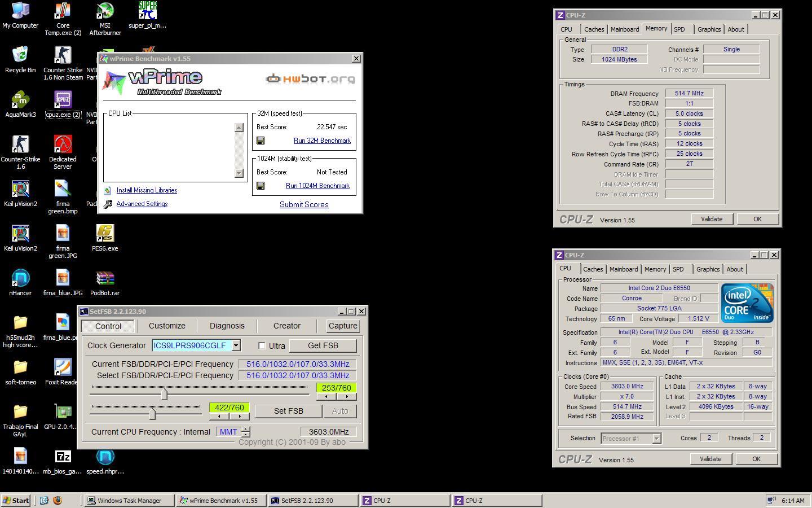The height and width of the screenshot is (508, 812).
Task: Click left arrow under 422/760 value
Action: pos(219,416)
